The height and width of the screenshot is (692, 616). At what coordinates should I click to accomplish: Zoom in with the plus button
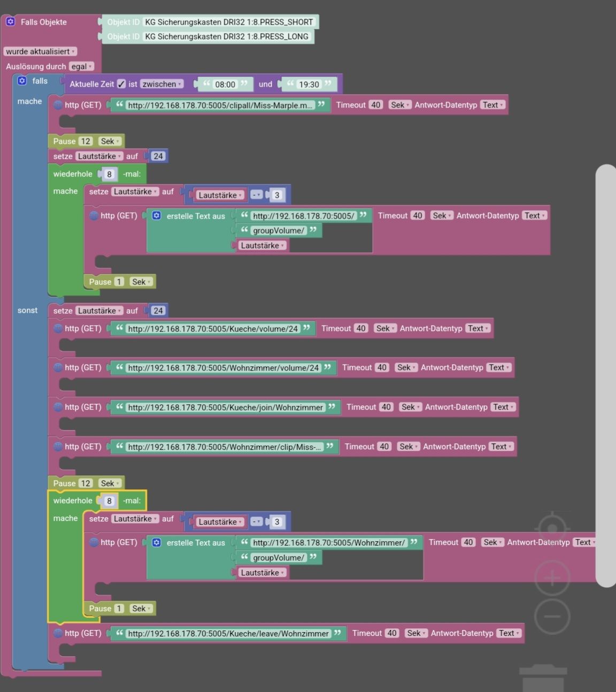[552, 578]
